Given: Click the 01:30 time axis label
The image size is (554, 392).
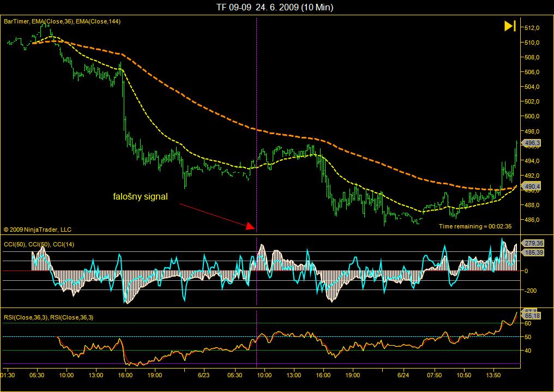Looking at the screenshot, I should pos(8,375).
